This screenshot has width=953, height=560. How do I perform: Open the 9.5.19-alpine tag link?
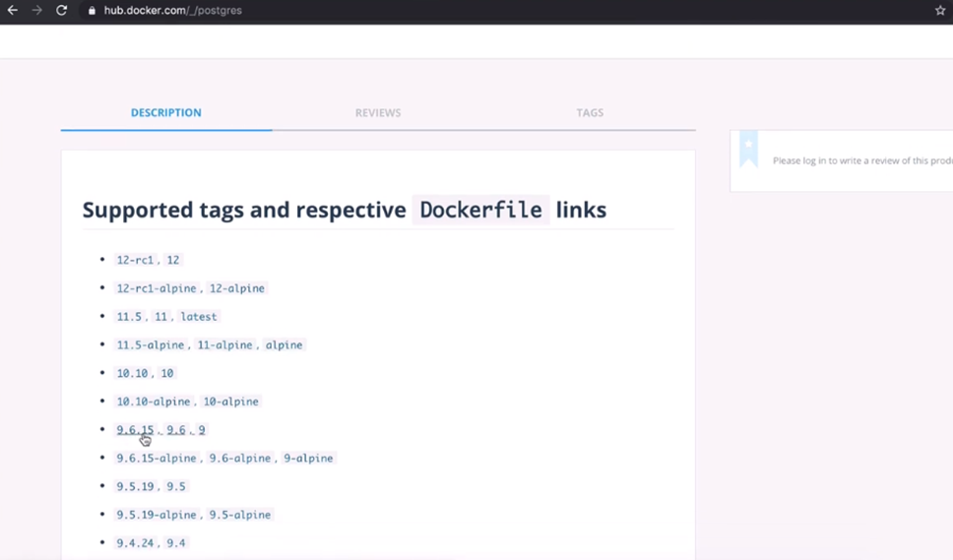pos(157,515)
